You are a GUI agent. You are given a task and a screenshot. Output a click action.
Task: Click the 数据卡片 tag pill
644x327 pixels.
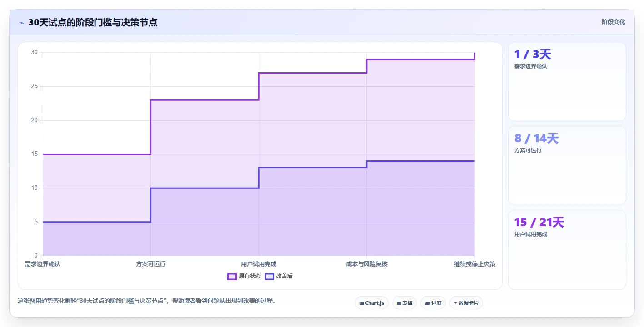tap(466, 303)
